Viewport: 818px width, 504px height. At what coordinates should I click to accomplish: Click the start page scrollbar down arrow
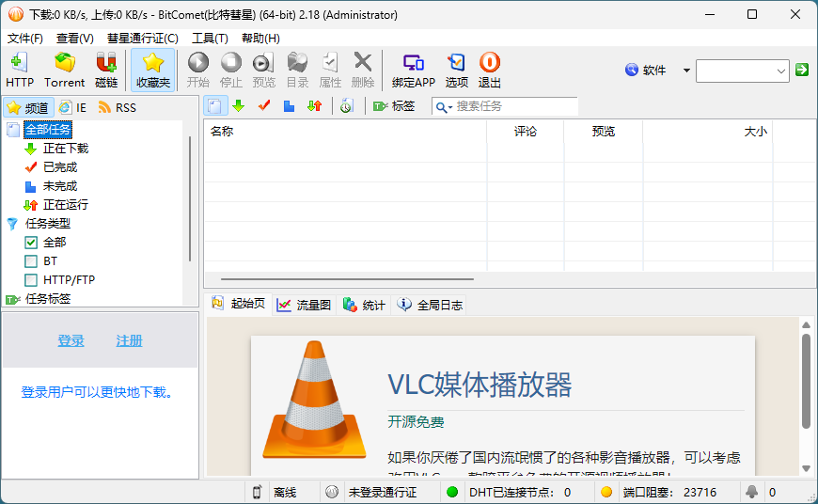click(x=806, y=468)
